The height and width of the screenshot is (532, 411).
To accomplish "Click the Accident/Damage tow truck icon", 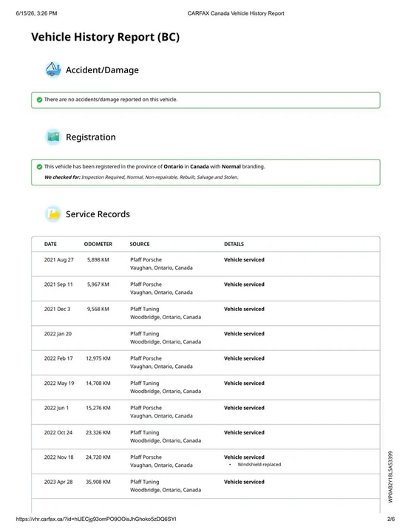I will click(53, 69).
